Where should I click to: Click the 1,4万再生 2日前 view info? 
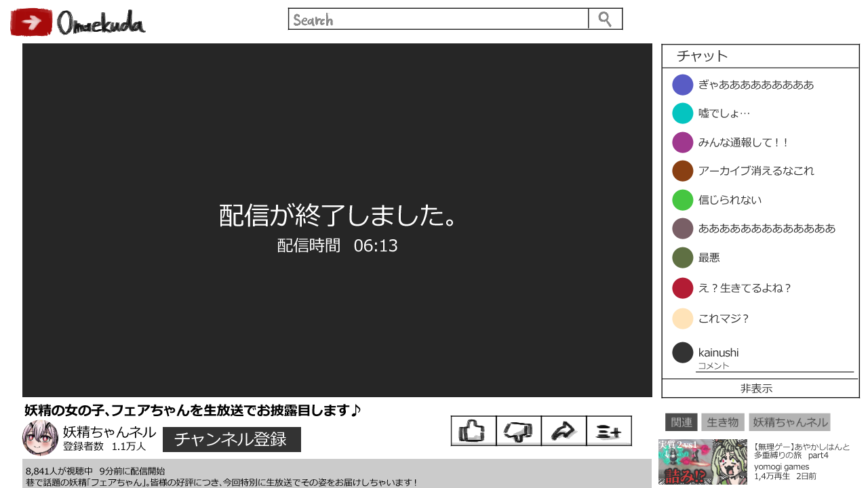785,476
